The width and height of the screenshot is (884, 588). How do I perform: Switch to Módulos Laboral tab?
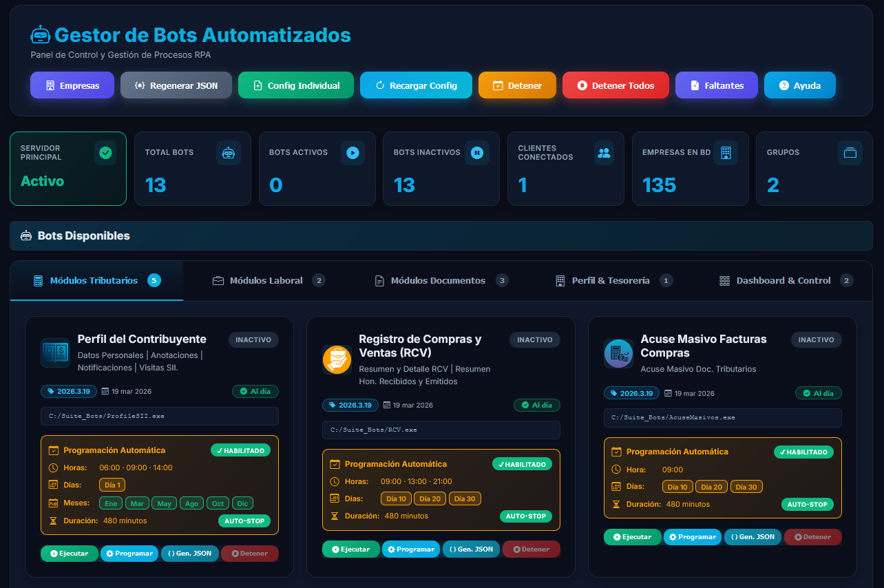tap(269, 280)
